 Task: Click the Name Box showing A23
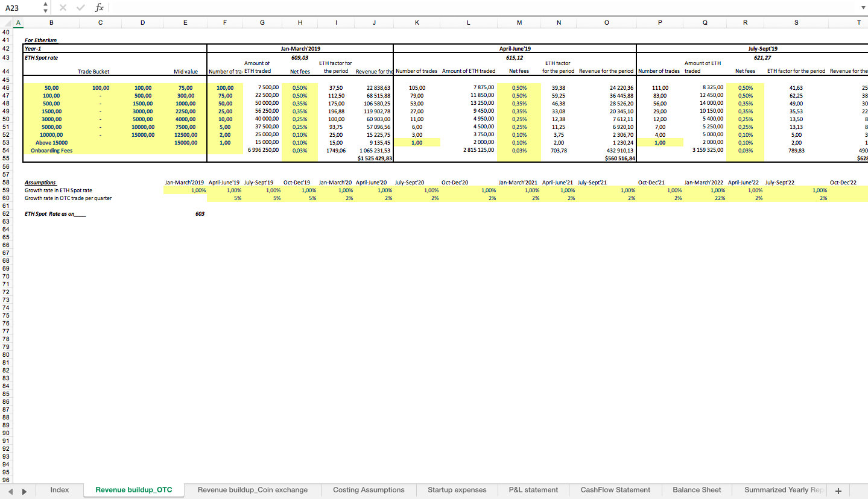[x=21, y=8]
